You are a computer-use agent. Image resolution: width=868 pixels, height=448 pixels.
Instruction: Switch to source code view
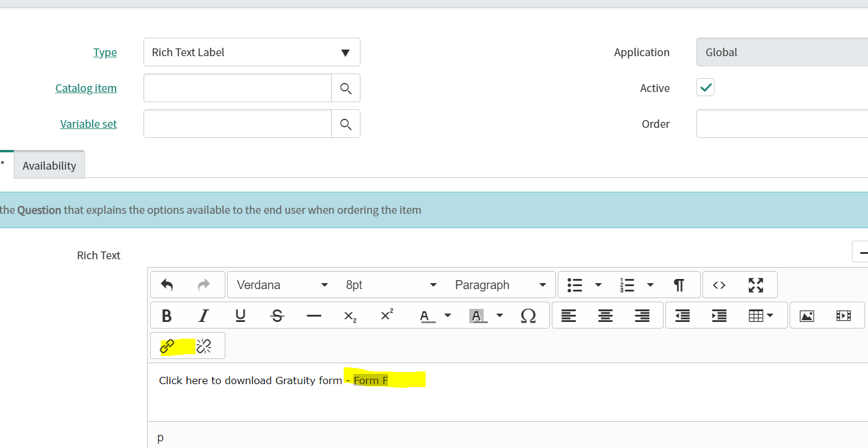pos(719,285)
